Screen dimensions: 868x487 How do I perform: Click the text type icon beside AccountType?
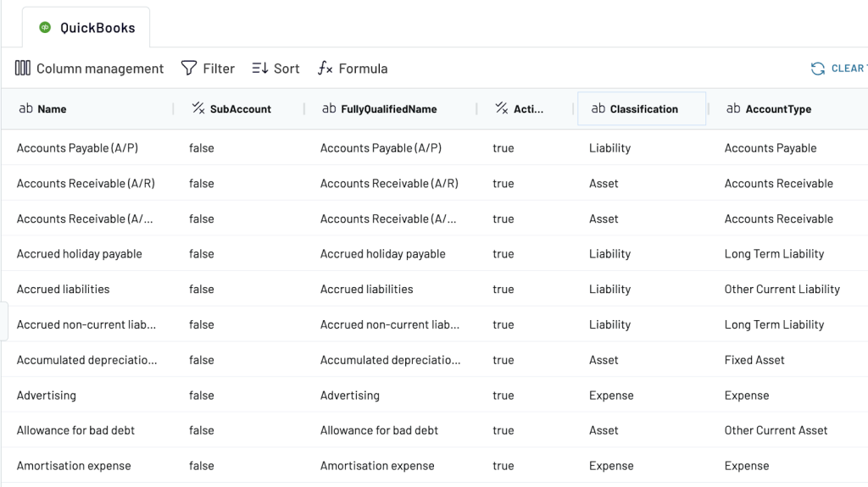(733, 108)
